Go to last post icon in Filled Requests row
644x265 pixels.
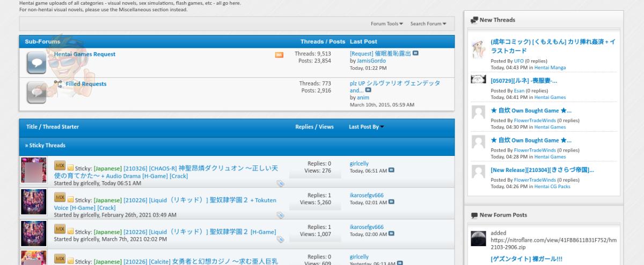(368, 90)
